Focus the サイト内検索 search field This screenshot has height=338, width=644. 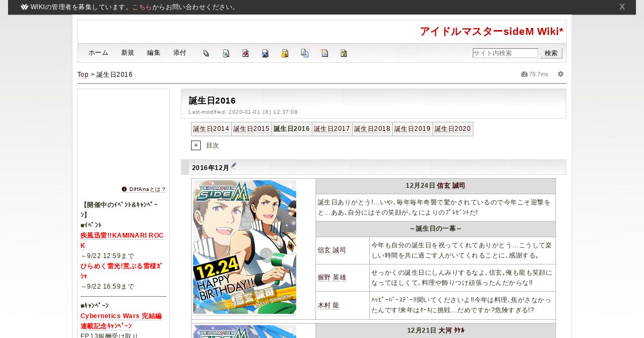[x=505, y=53]
